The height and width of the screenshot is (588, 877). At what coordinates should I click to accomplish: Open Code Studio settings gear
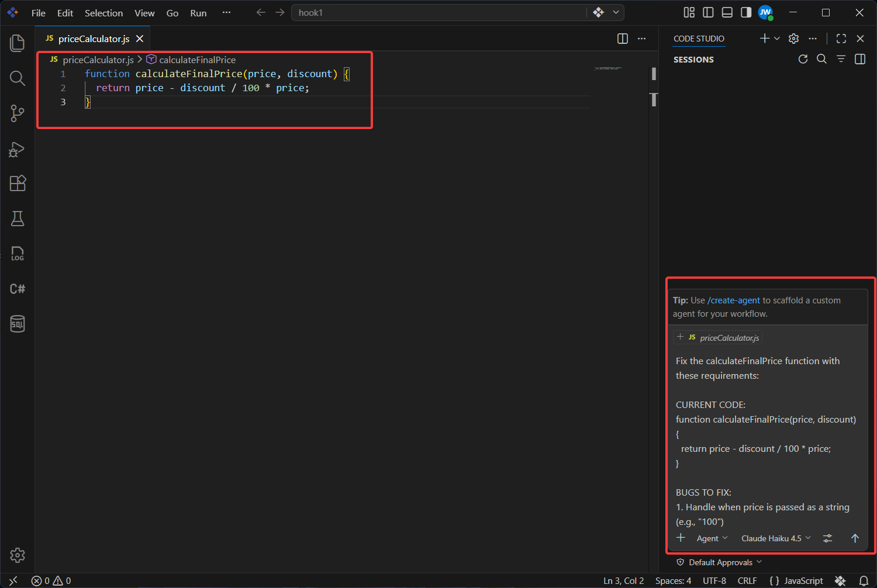pos(793,39)
